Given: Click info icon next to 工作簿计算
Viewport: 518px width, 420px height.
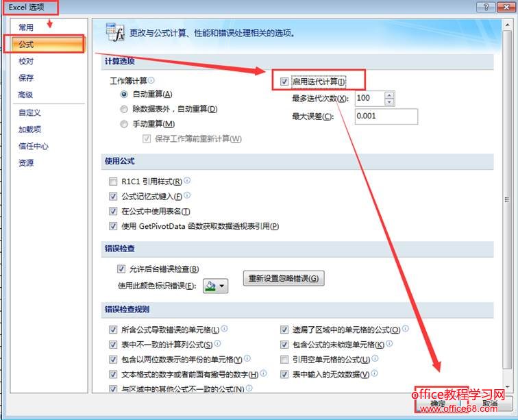Looking at the screenshot, I should coord(151,80).
